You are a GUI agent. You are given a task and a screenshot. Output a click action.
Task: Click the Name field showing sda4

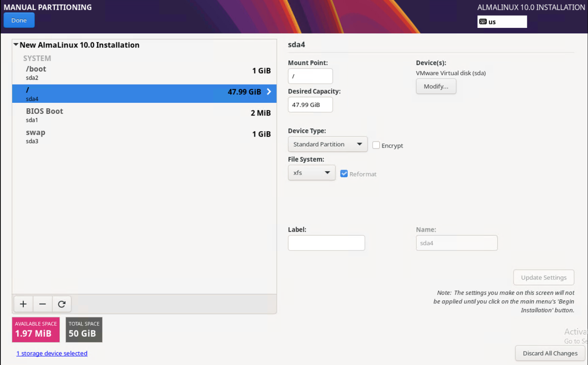[457, 243]
